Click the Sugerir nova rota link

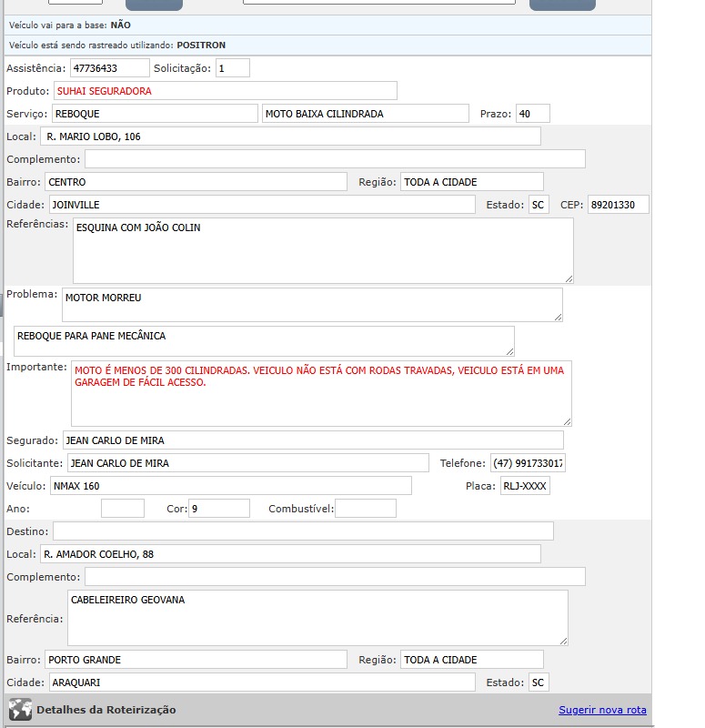[x=602, y=710]
